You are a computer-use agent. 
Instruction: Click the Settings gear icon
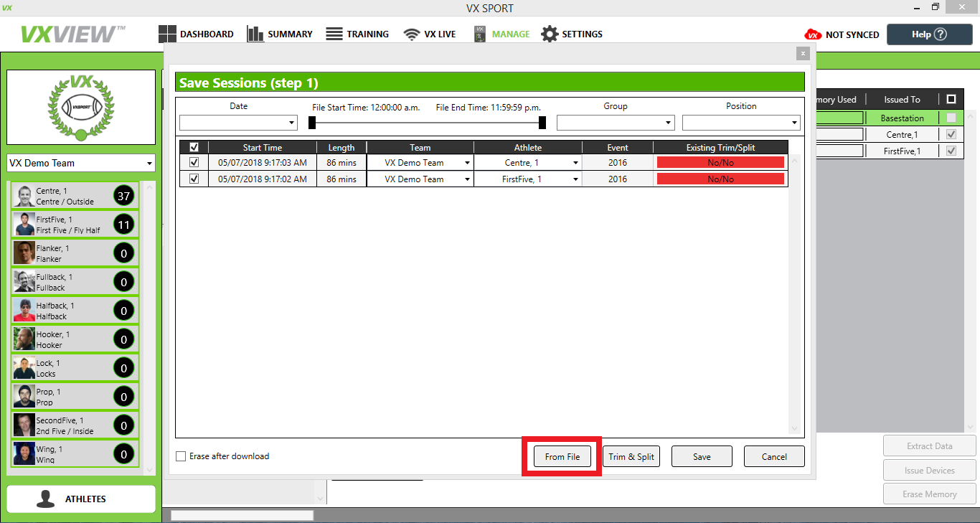click(x=550, y=34)
